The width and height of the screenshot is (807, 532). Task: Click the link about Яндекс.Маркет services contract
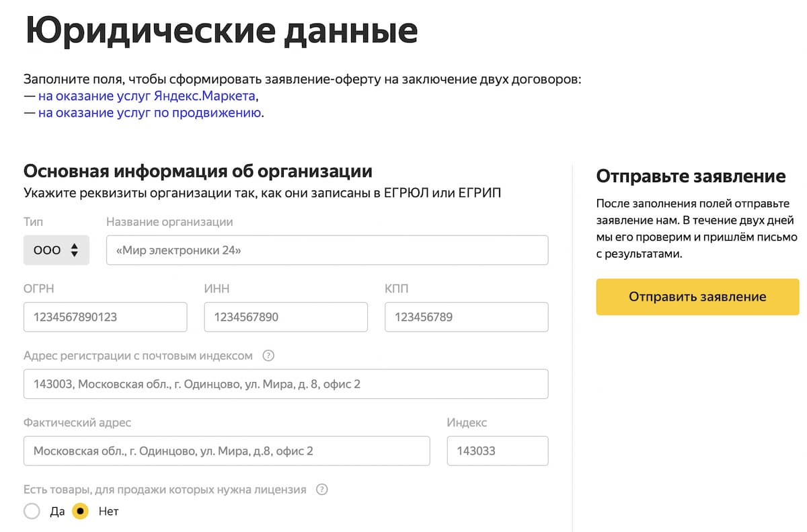coord(148,96)
